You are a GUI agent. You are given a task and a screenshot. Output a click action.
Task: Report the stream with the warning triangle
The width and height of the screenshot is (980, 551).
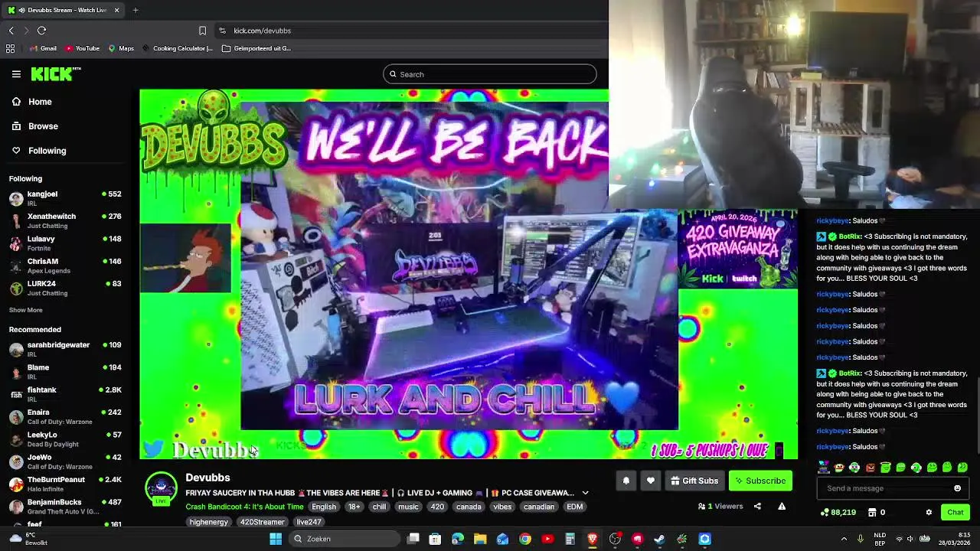click(x=782, y=506)
